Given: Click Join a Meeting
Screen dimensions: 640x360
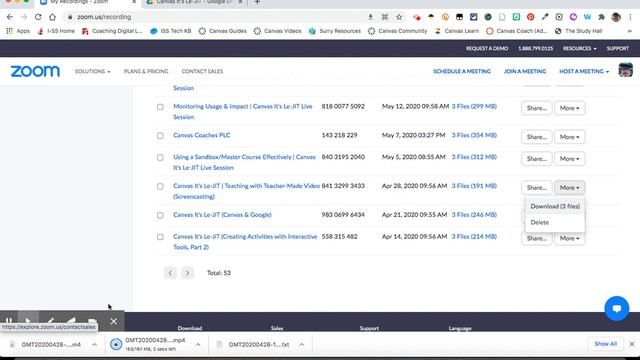Looking at the screenshot, I should click(x=525, y=71).
